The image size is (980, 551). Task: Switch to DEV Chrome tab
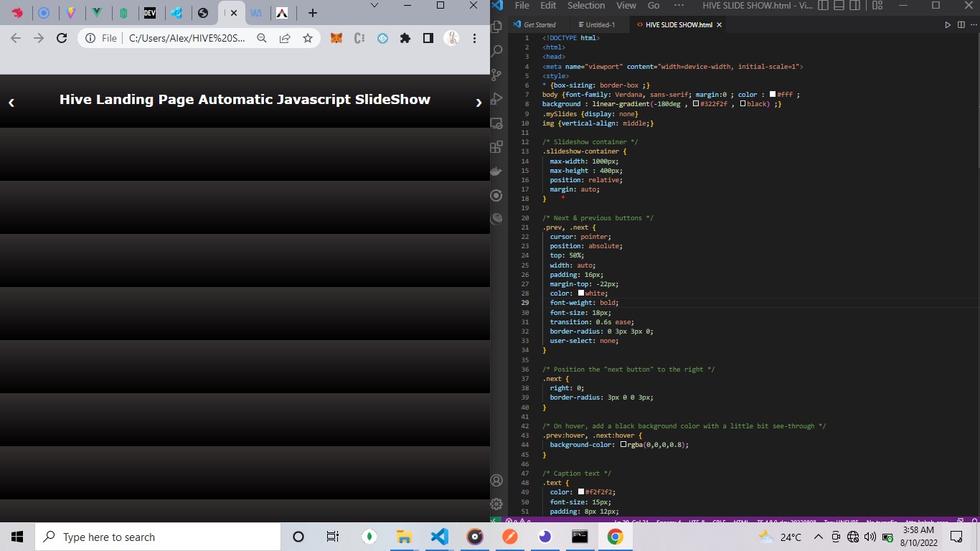click(149, 13)
